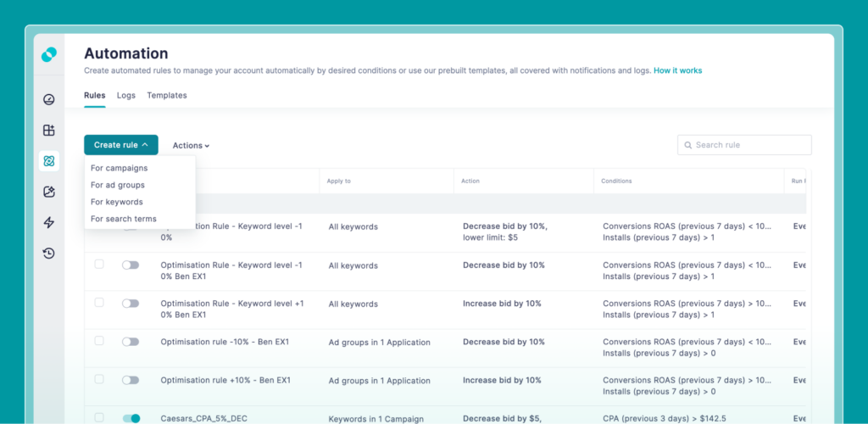Open the How it works link
868x424 pixels.
pyautogui.click(x=677, y=70)
